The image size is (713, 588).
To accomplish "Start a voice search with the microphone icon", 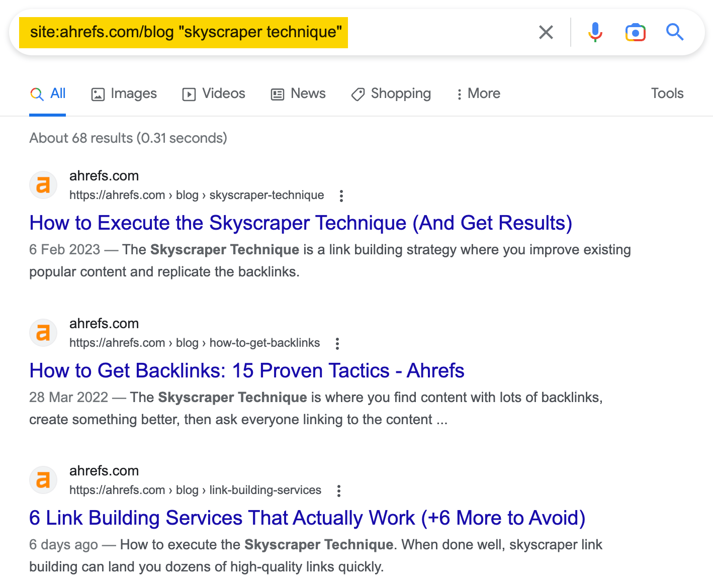I will click(595, 32).
